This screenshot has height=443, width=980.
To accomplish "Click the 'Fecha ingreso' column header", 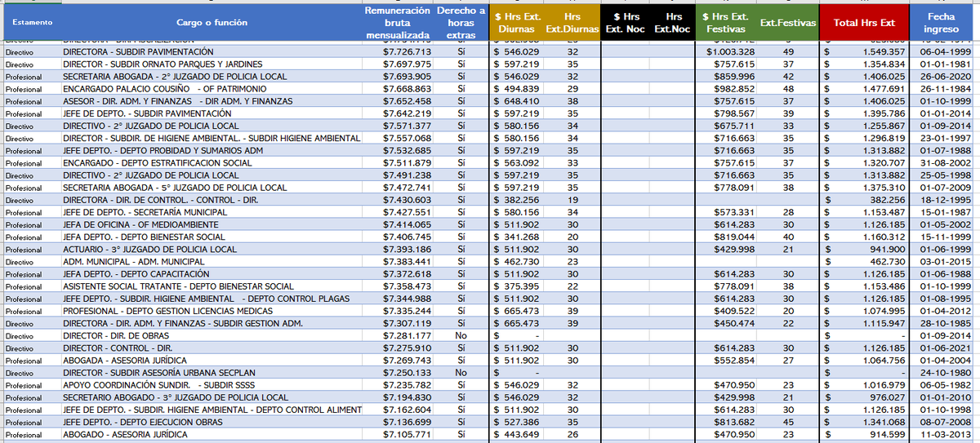I will click(x=942, y=22).
